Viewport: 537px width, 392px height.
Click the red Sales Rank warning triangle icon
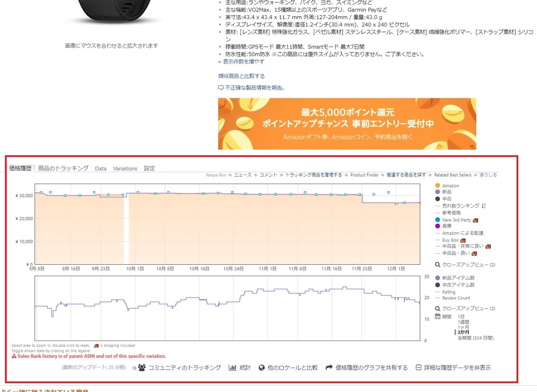(14, 356)
